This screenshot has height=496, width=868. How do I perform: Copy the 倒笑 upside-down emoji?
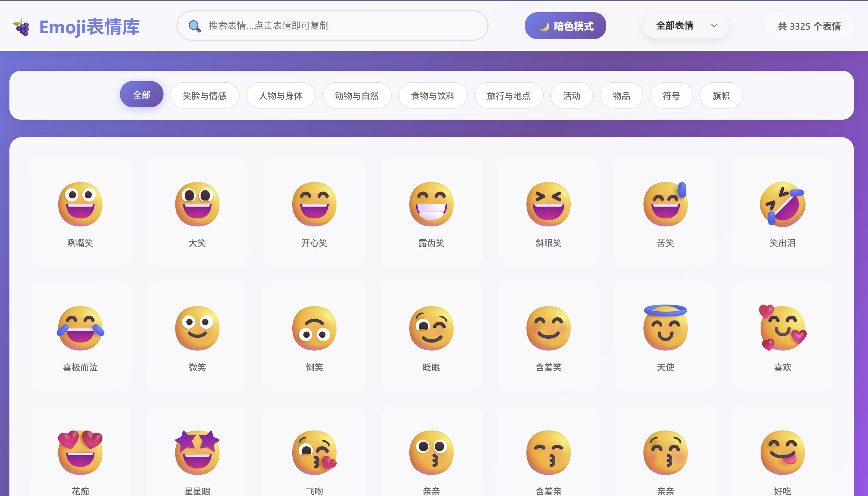point(314,328)
